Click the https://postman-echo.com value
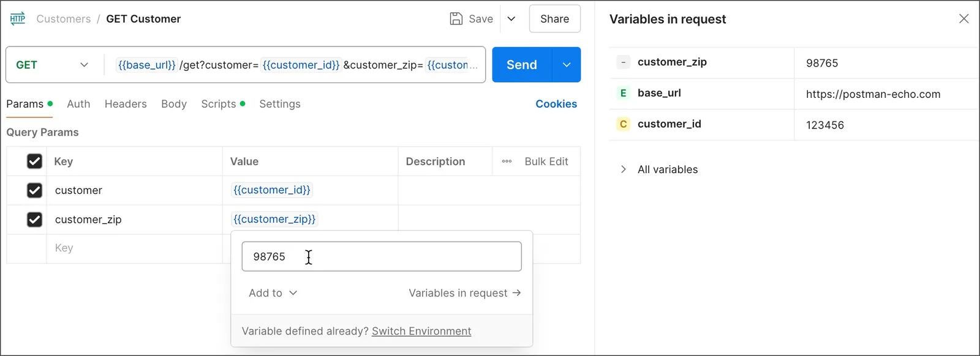980x356 pixels. (x=873, y=94)
